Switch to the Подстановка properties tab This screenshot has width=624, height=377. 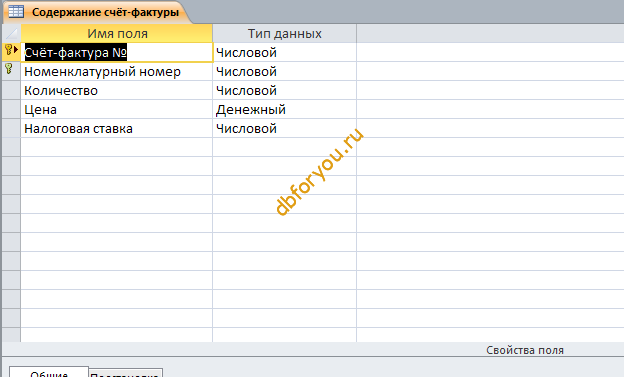pyautogui.click(x=125, y=373)
